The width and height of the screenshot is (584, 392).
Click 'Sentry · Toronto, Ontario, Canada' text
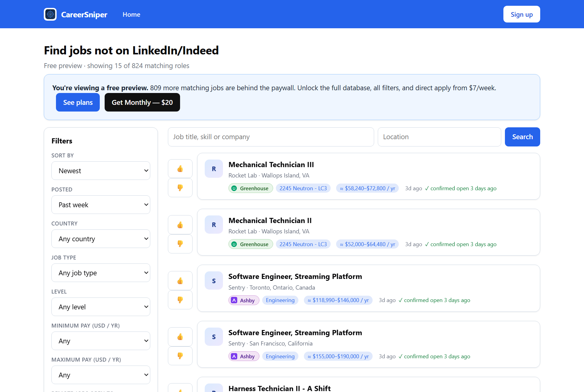click(272, 287)
